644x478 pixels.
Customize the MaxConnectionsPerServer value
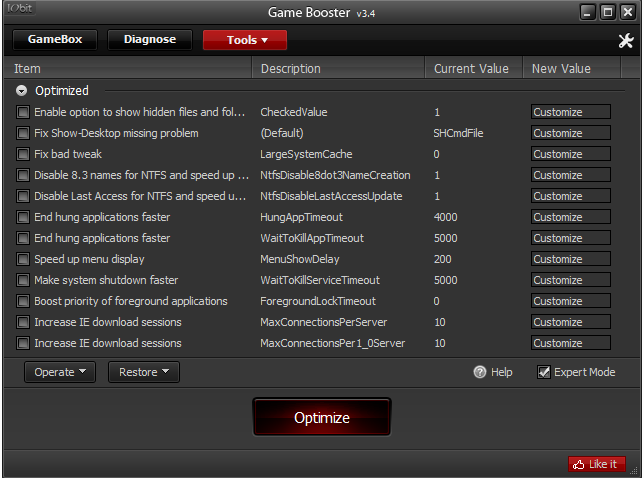point(570,322)
